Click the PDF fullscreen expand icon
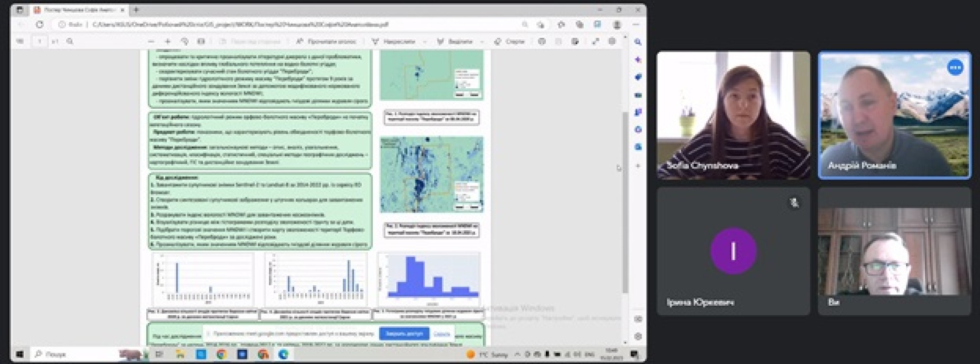This screenshot has height=364, width=980. click(x=595, y=41)
